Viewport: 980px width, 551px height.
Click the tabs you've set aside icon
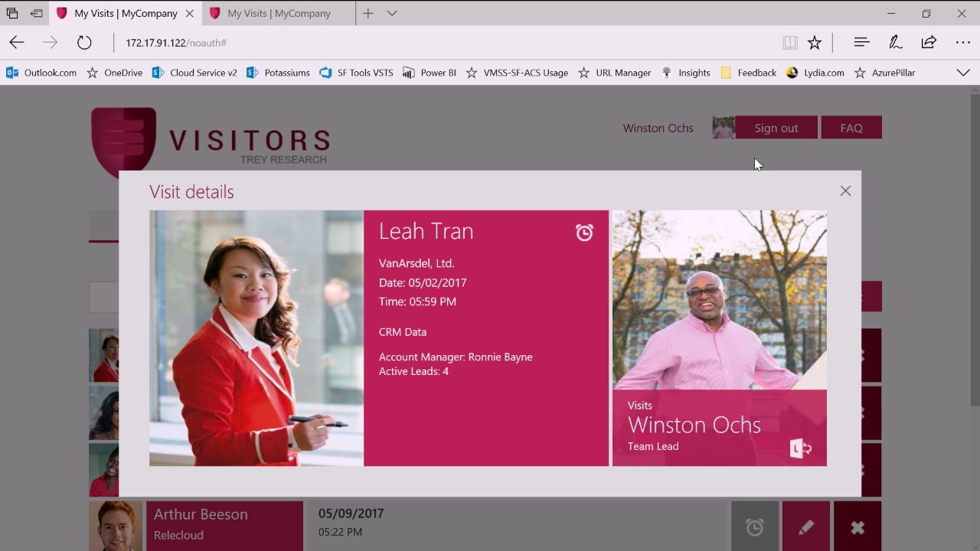[12, 13]
